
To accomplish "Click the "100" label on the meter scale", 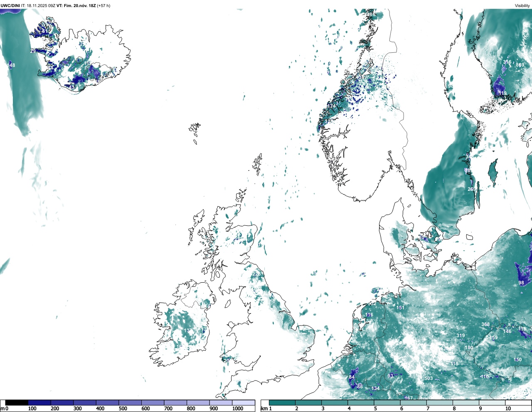I will coord(32,409).
